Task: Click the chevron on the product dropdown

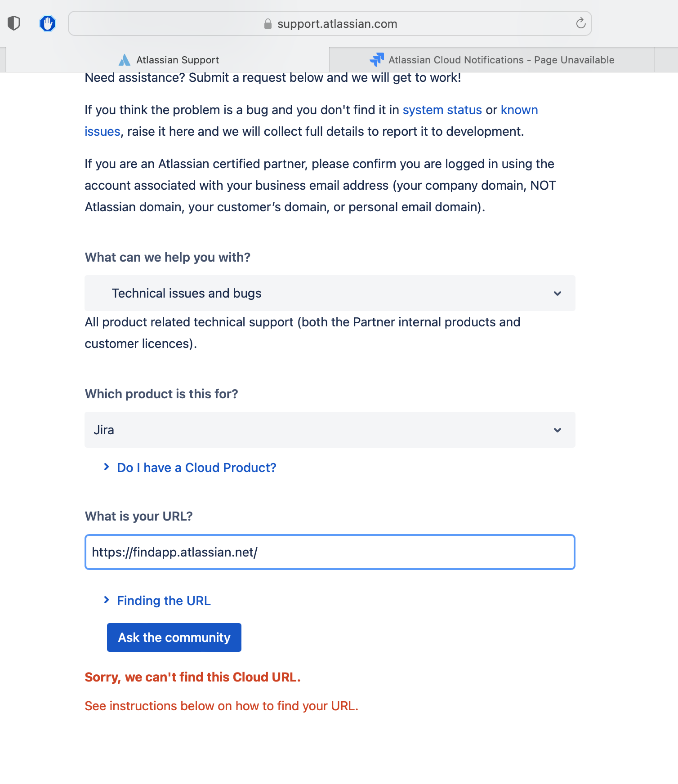Action: 558,430
